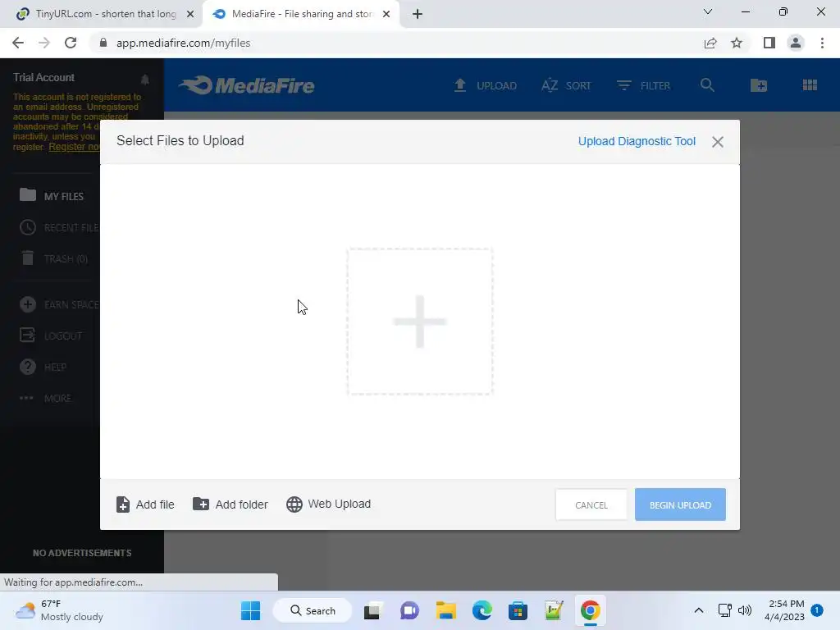840x630 pixels.
Task: Open a new browser tab
Action: tap(418, 15)
